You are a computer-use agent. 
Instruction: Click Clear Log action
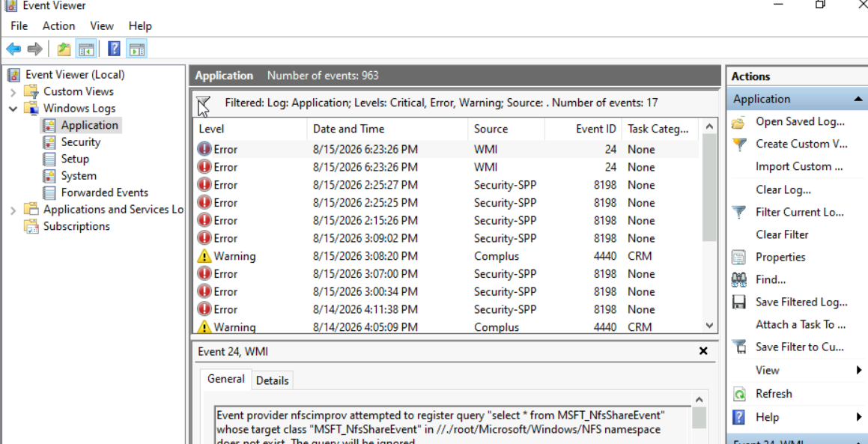[x=783, y=190]
